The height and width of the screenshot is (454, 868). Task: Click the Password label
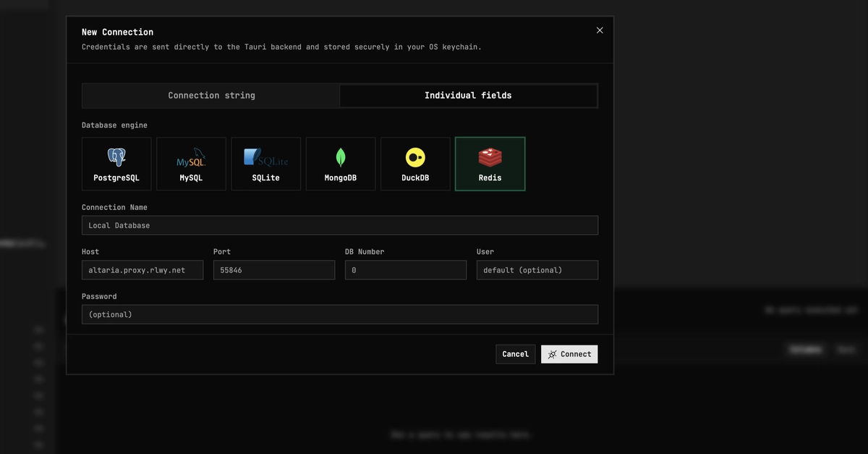pyautogui.click(x=99, y=296)
